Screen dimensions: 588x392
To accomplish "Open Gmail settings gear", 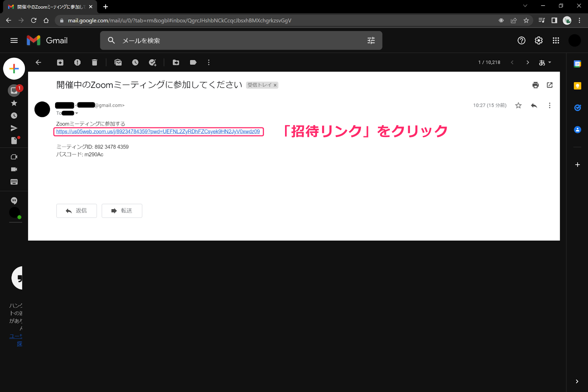I will [538, 40].
